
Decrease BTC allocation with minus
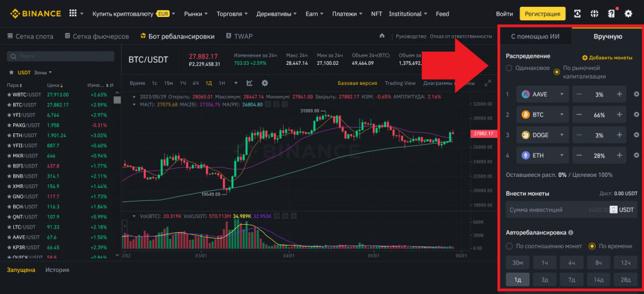[x=579, y=115]
